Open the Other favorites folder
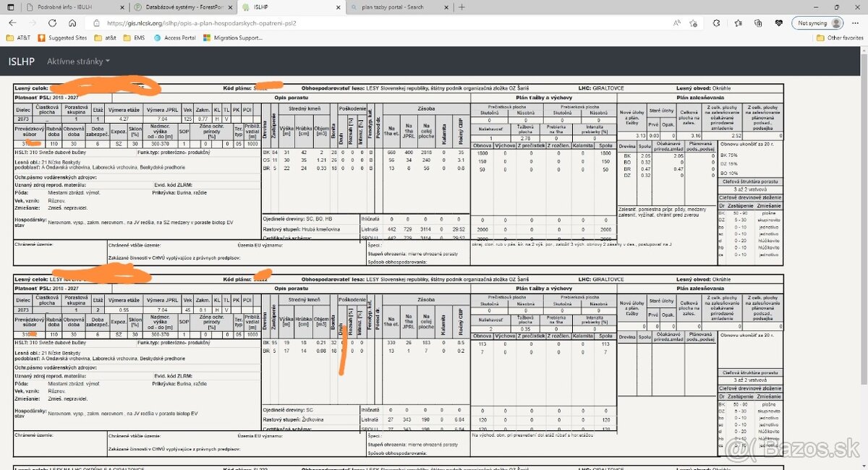 pyautogui.click(x=840, y=38)
